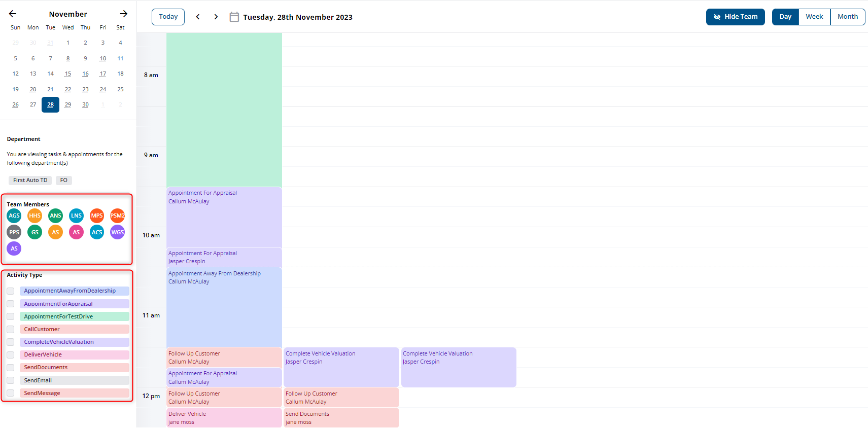Pick November 22 in mini calendar
The image size is (868, 429).
coord(68,89)
